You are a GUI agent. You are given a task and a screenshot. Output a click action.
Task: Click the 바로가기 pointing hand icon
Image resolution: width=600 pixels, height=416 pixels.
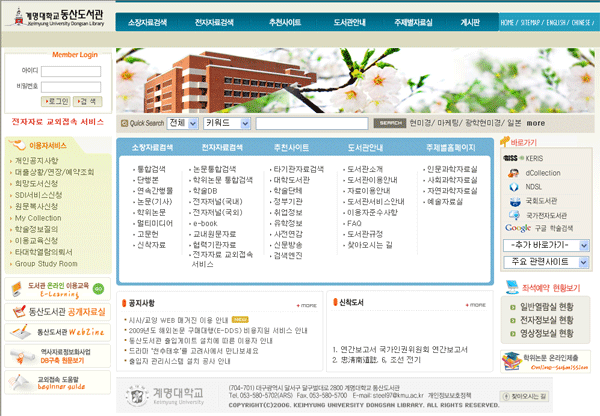[x=505, y=142]
